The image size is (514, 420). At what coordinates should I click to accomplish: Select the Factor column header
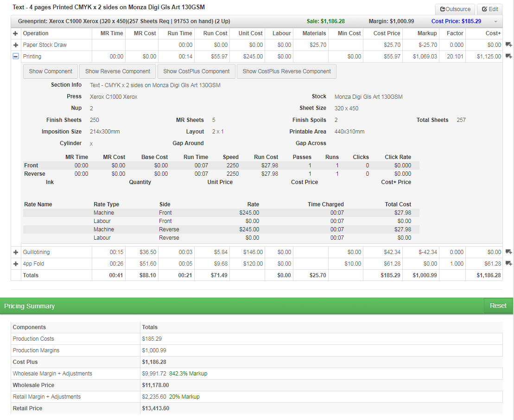[455, 33]
